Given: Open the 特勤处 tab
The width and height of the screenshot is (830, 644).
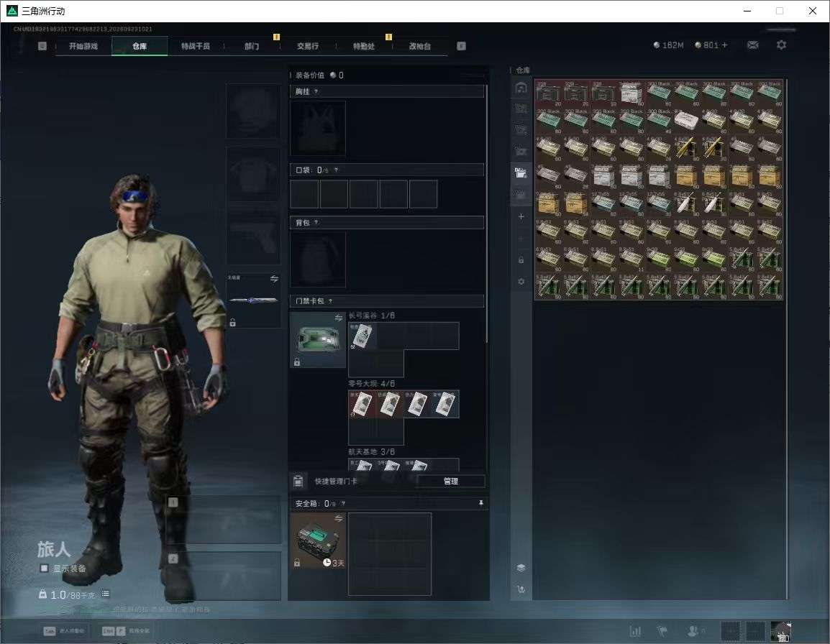Looking at the screenshot, I should click(364, 46).
